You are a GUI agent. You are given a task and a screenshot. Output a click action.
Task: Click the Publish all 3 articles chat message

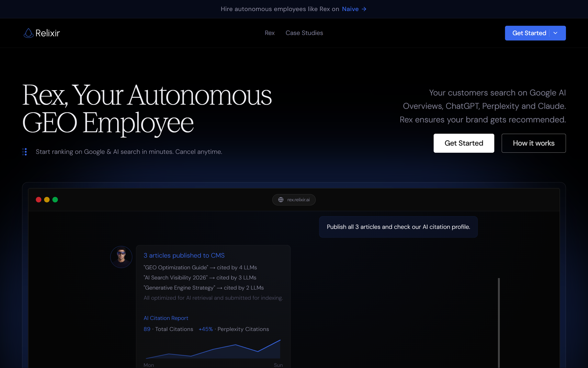pos(398,227)
